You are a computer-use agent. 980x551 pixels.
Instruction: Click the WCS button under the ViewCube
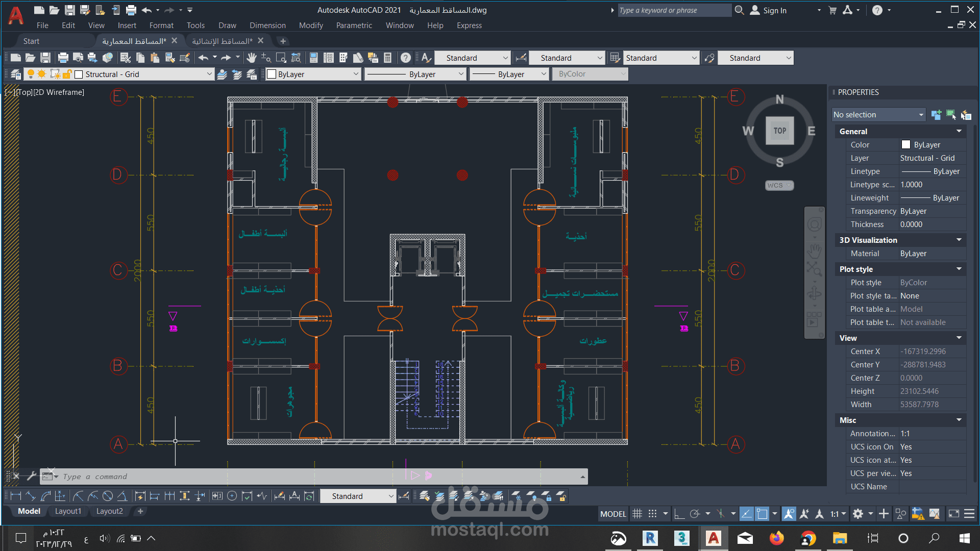(x=779, y=185)
